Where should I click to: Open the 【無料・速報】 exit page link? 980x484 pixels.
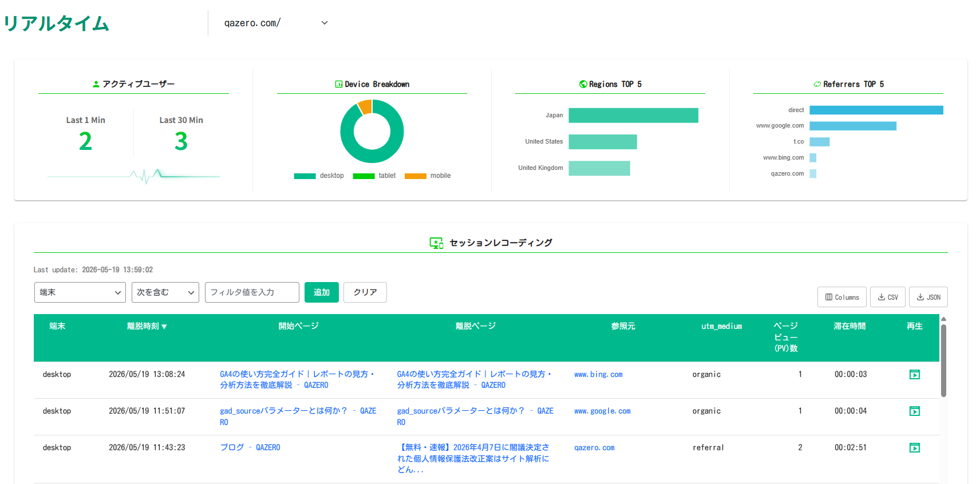[x=473, y=459]
